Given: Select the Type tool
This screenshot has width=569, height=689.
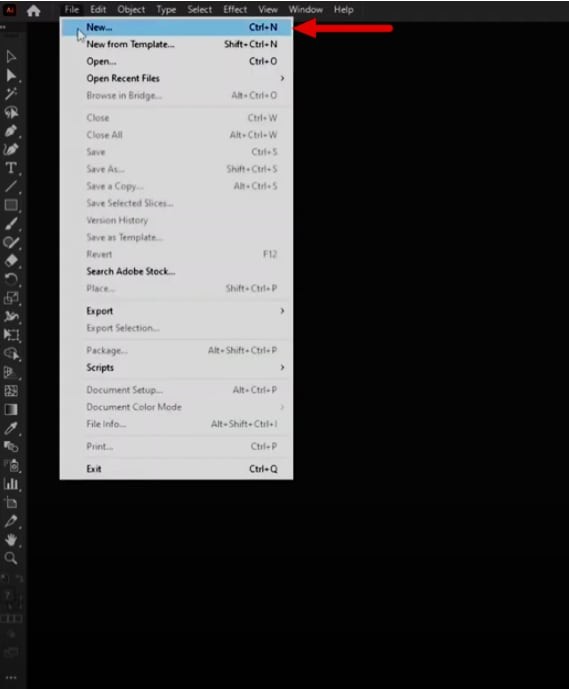Looking at the screenshot, I should [x=11, y=168].
